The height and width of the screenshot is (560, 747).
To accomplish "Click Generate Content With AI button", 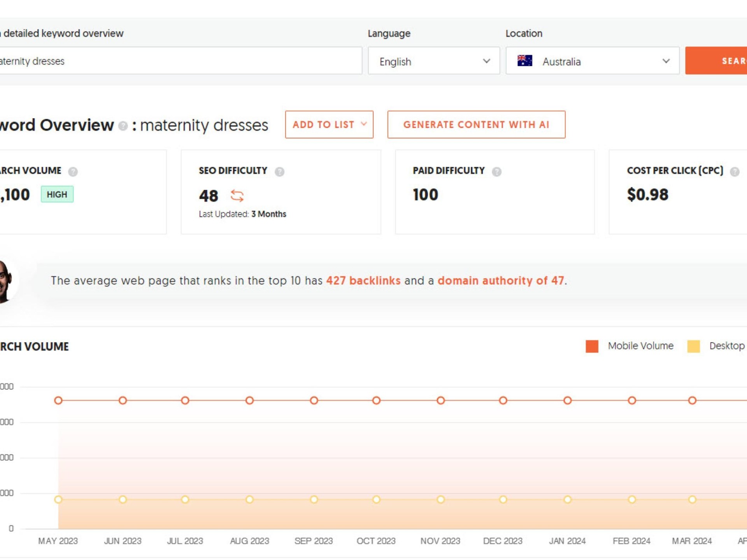I will pyautogui.click(x=476, y=124).
